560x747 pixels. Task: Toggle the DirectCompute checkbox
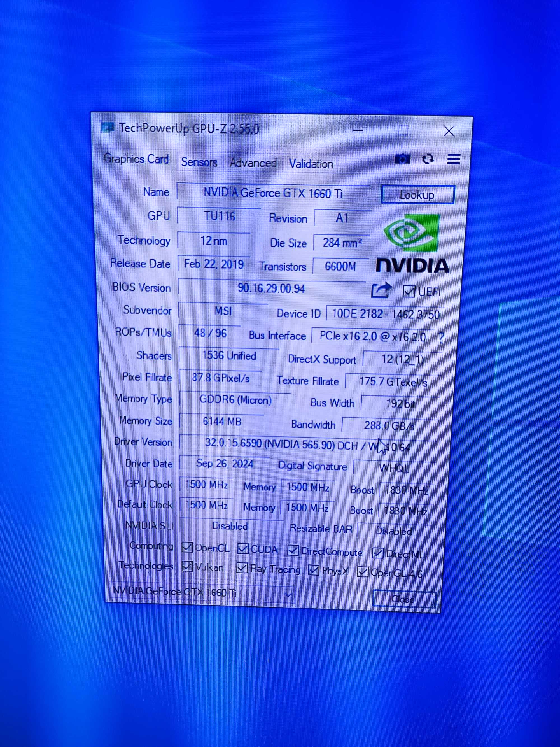(x=293, y=551)
